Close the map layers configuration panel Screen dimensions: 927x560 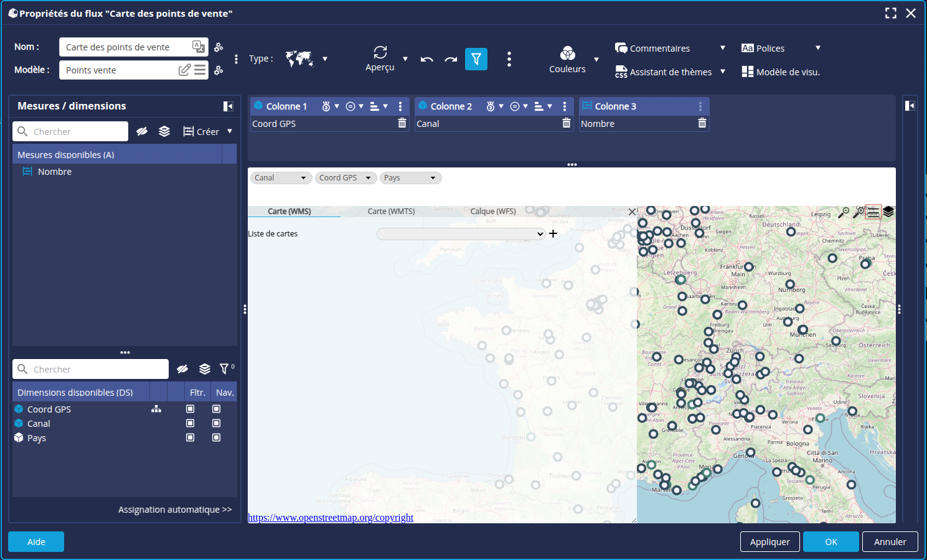pos(633,212)
